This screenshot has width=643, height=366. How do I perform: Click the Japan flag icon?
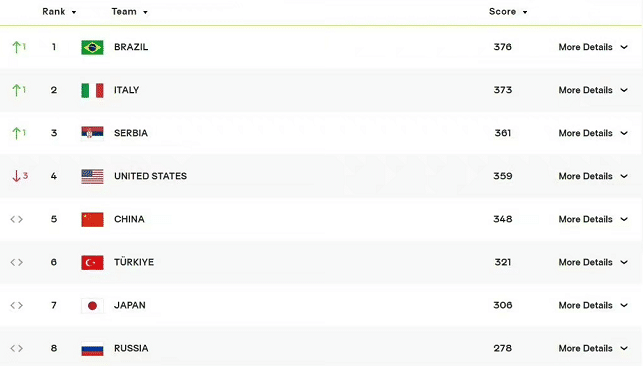point(92,306)
